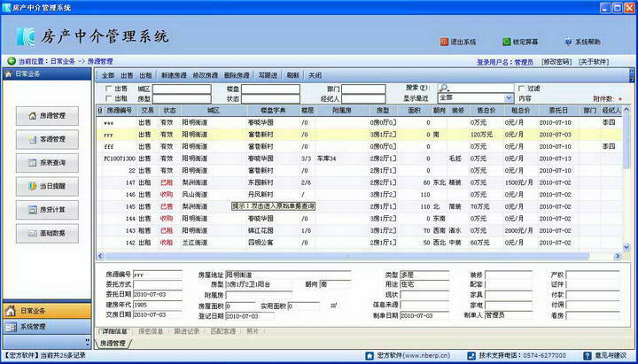
Task: Enable the 过滤 checkbox
Action: pos(521,89)
